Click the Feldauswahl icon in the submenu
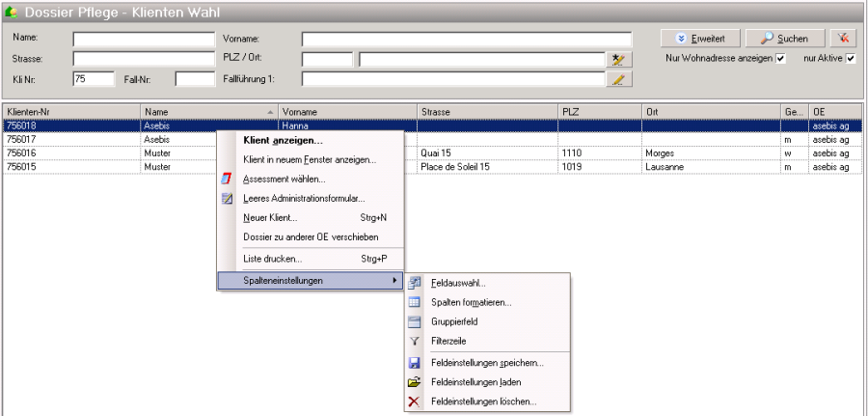Image resolution: width=868 pixels, height=416 pixels. click(x=414, y=283)
